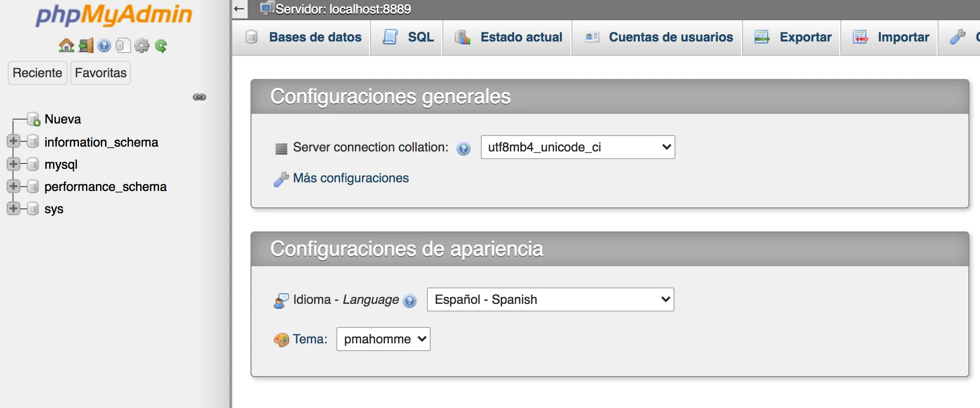
Task: Open the Español - Spanish language dropdown
Action: point(550,299)
